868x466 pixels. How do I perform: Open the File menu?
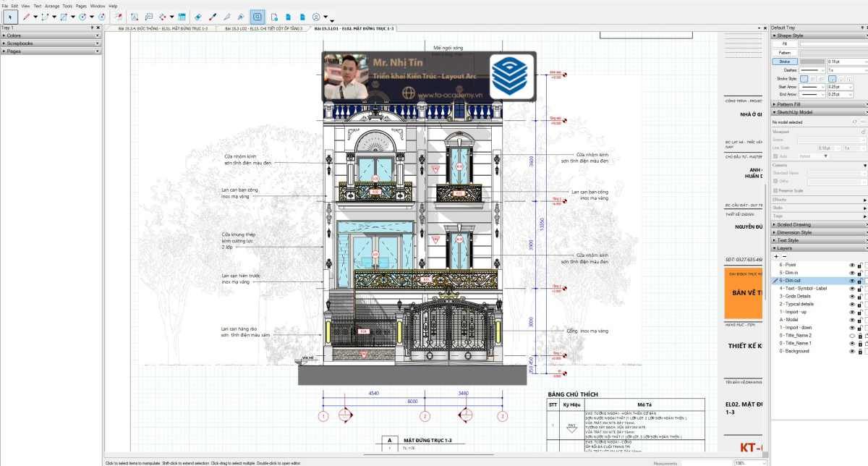pos(5,6)
